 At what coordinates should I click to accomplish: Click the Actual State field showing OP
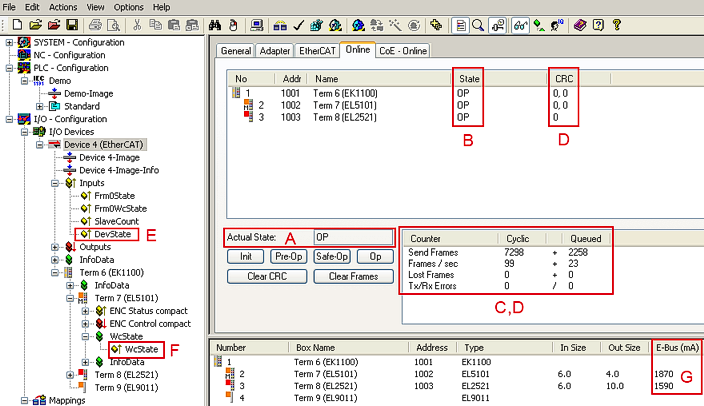pyautogui.click(x=353, y=237)
